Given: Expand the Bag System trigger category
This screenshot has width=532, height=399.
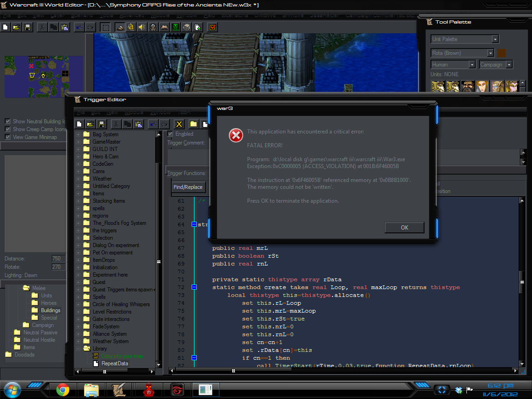Looking at the screenshot, I should pyautogui.click(x=79, y=134).
